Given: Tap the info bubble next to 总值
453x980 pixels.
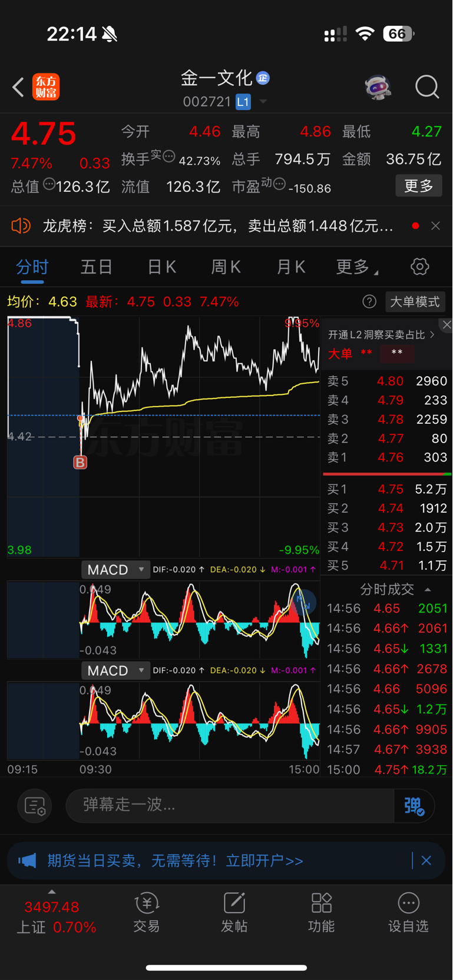Looking at the screenshot, I should pyautogui.click(x=49, y=184).
